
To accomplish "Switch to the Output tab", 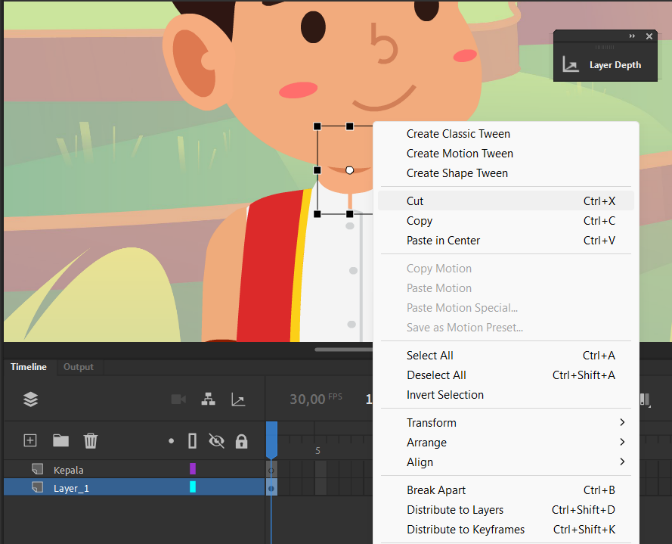I will 78,367.
